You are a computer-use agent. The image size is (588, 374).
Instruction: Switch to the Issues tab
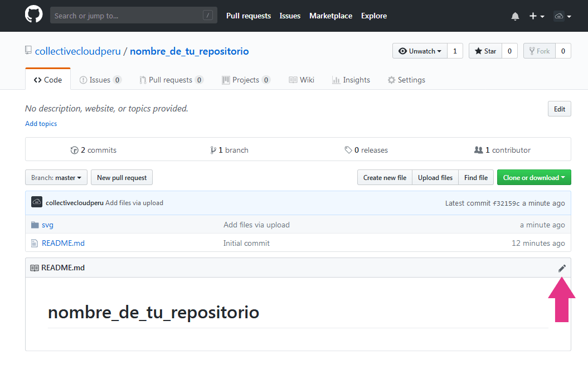[x=100, y=80]
